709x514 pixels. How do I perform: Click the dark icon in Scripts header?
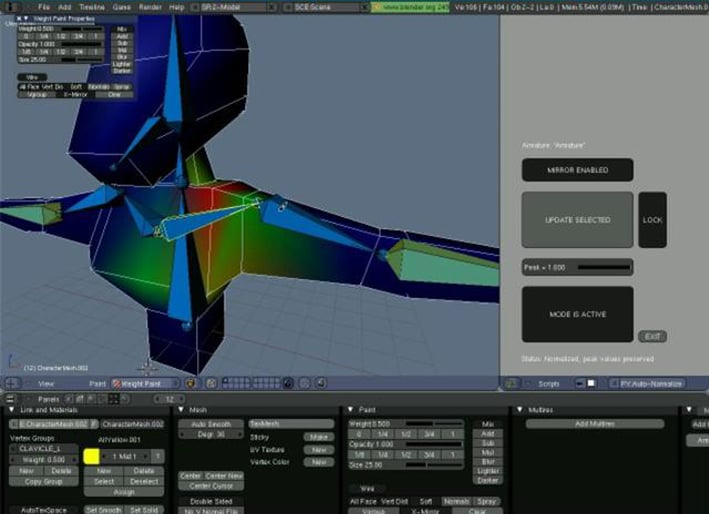580,383
